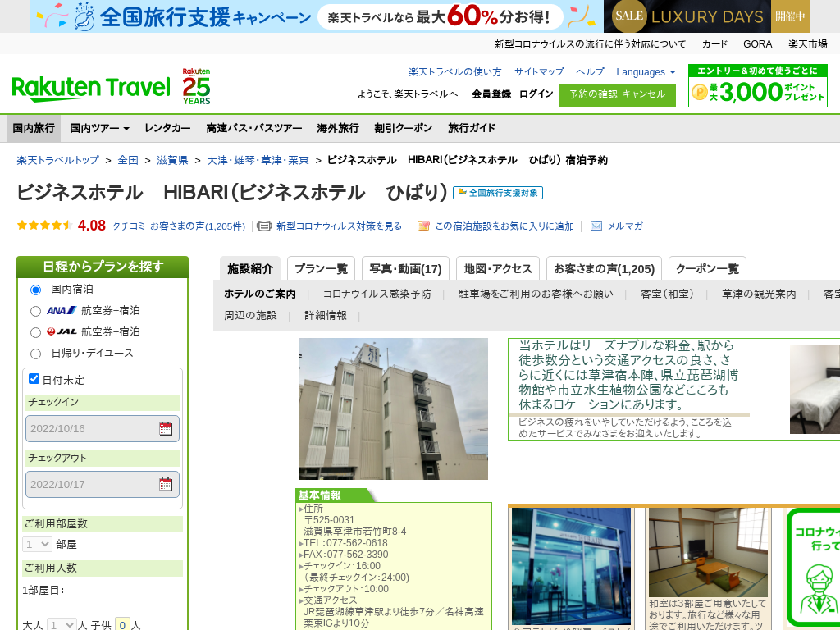Open the room count dropdown
The image size is (840, 630).
click(37, 545)
